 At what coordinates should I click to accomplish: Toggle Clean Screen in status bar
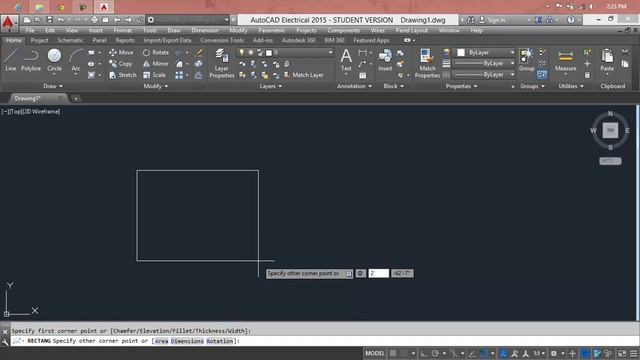pyautogui.click(x=622, y=353)
